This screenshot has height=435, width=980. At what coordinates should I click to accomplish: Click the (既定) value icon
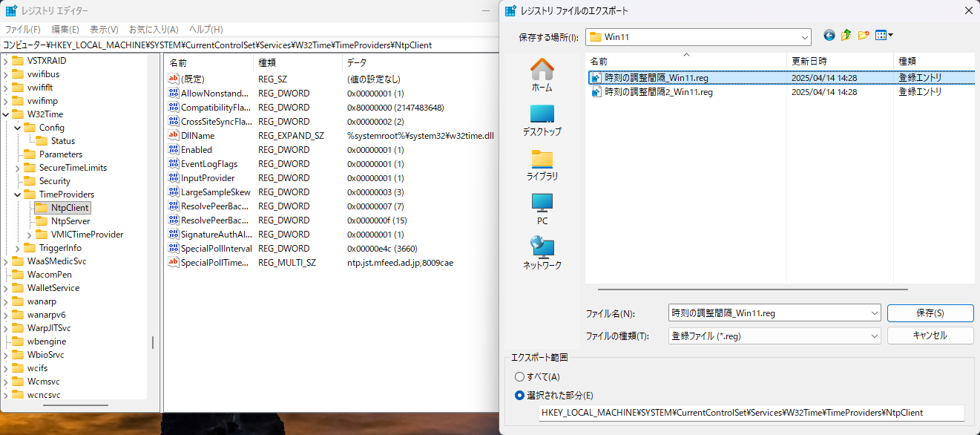click(174, 79)
